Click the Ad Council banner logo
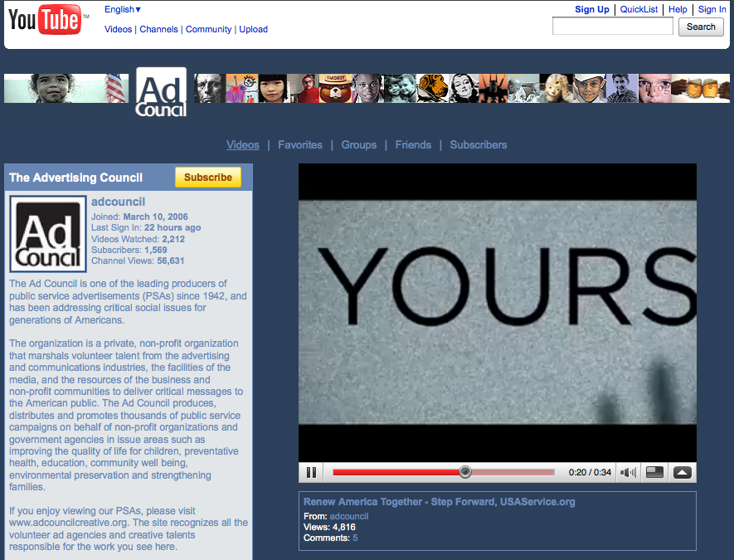This screenshot has width=734, height=560. (x=161, y=92)
